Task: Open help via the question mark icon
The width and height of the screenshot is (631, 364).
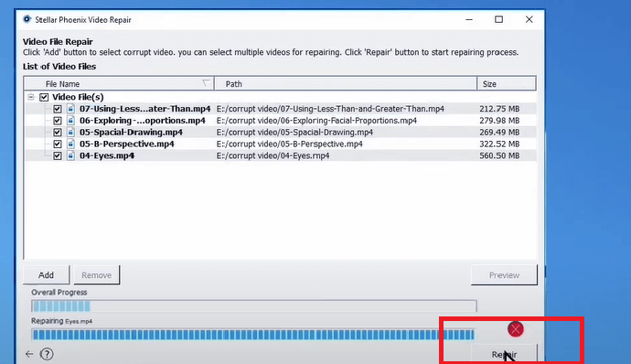Action: point(47,354)
